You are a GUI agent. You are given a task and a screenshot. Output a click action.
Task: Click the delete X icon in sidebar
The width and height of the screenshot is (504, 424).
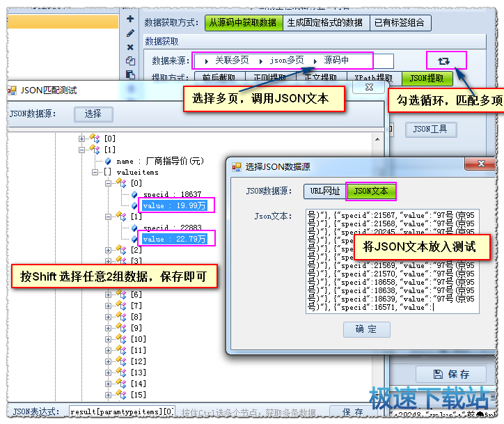[130, 47]
